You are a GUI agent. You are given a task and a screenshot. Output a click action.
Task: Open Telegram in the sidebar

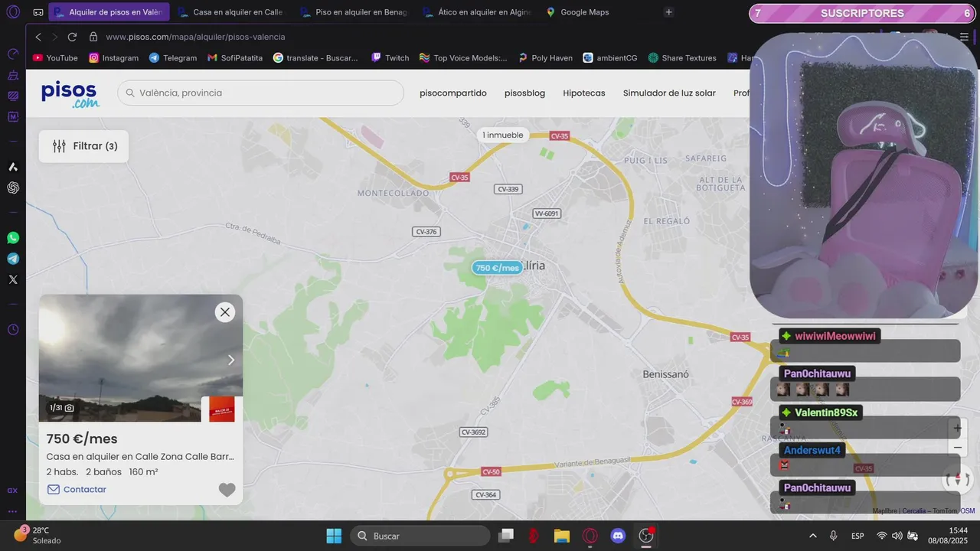coord(13,259)
